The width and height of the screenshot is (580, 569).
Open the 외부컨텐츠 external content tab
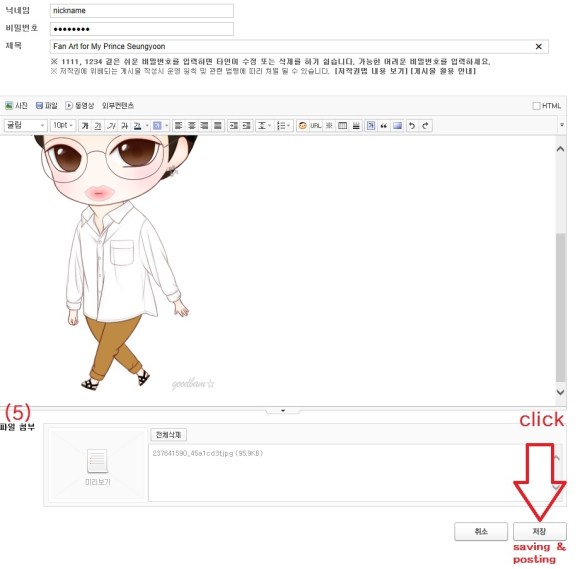[x=118, y=106]
